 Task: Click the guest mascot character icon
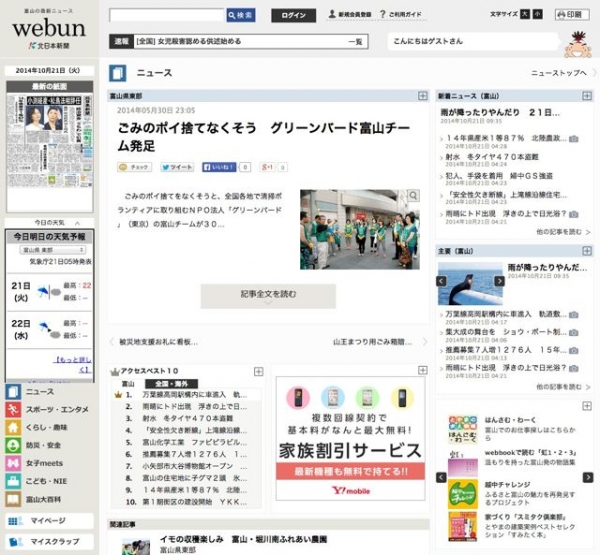click(x=578, y=45)
